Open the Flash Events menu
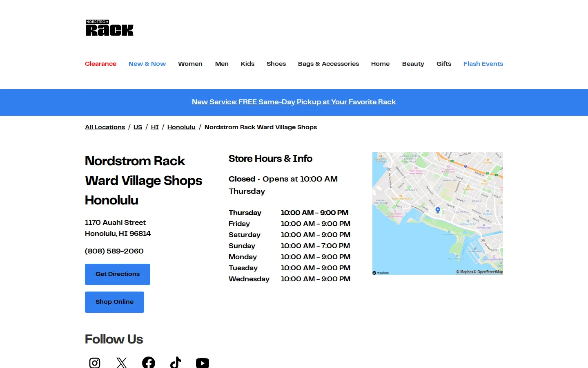The image size is (588, 368). coord(483,64)
